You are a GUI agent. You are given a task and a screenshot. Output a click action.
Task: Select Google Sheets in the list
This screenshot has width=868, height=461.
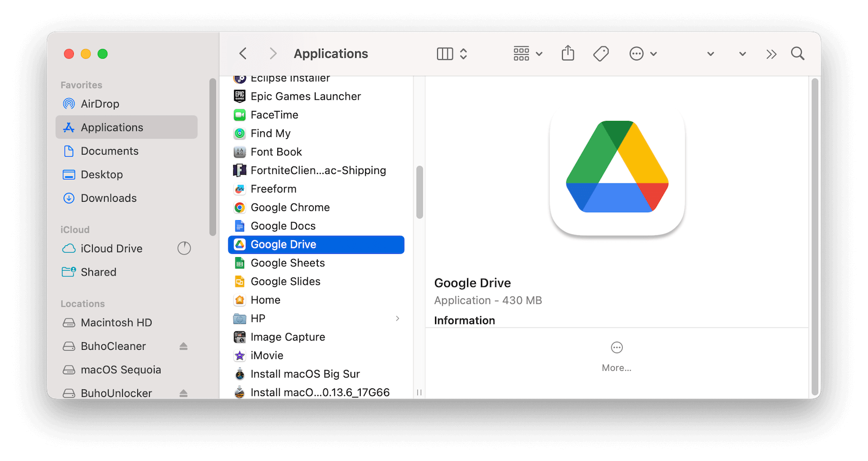316,263
